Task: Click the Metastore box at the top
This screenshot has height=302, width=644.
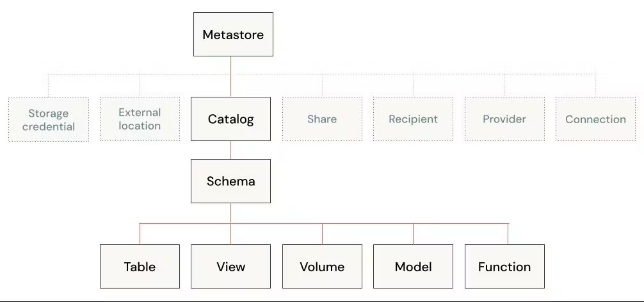Action: pyautogui.click(x=233, y=35)
